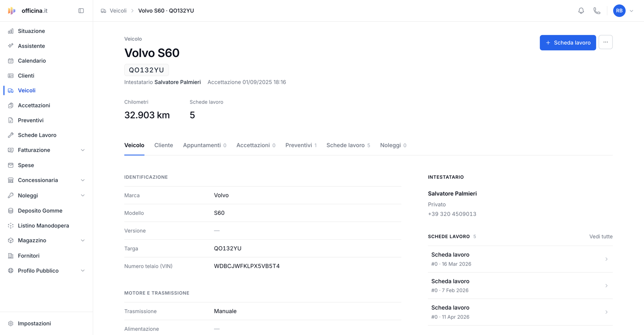The image size is (644, 335).
Task: Open the 11 Apr 2026 scheda chevron
Action: pyautogui.click(x=607, y=312)
